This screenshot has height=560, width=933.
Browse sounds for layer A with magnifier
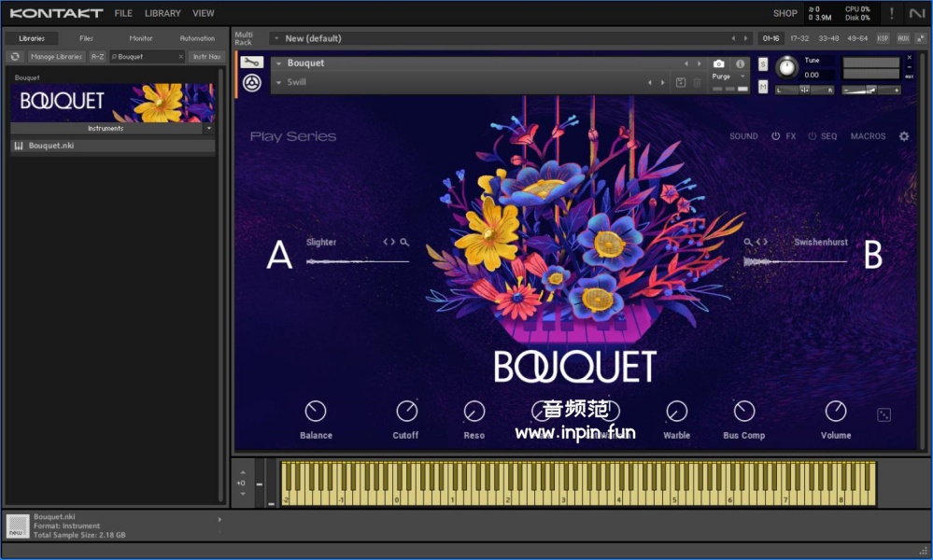tap(404, 242)
